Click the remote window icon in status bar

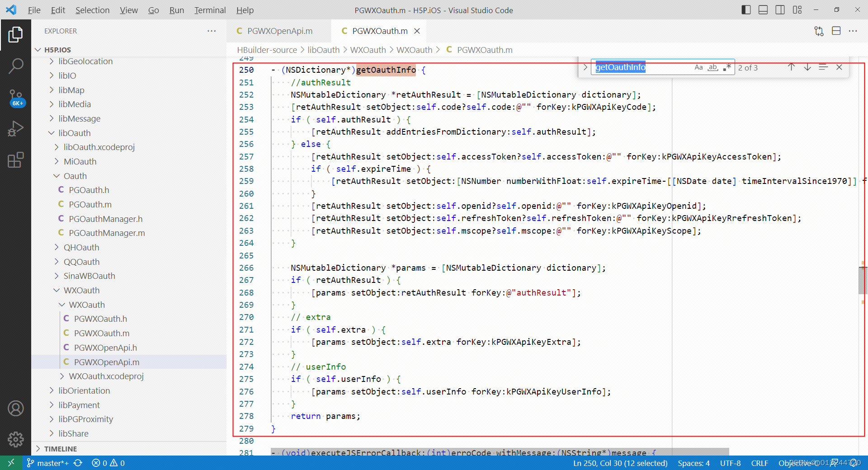point(11,463)
